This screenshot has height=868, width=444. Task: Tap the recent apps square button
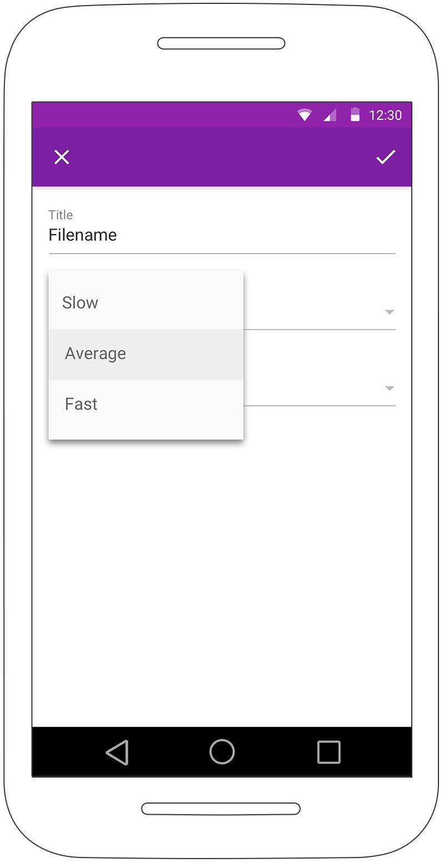click(329, 752)
